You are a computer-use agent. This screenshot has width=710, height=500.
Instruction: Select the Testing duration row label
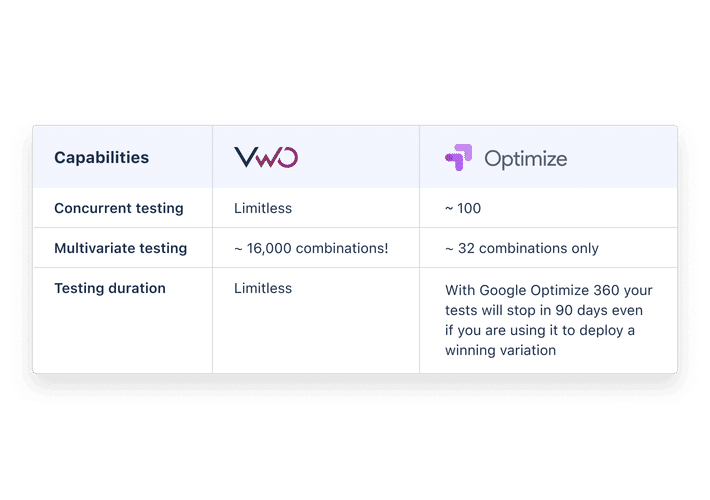point(110,288)
